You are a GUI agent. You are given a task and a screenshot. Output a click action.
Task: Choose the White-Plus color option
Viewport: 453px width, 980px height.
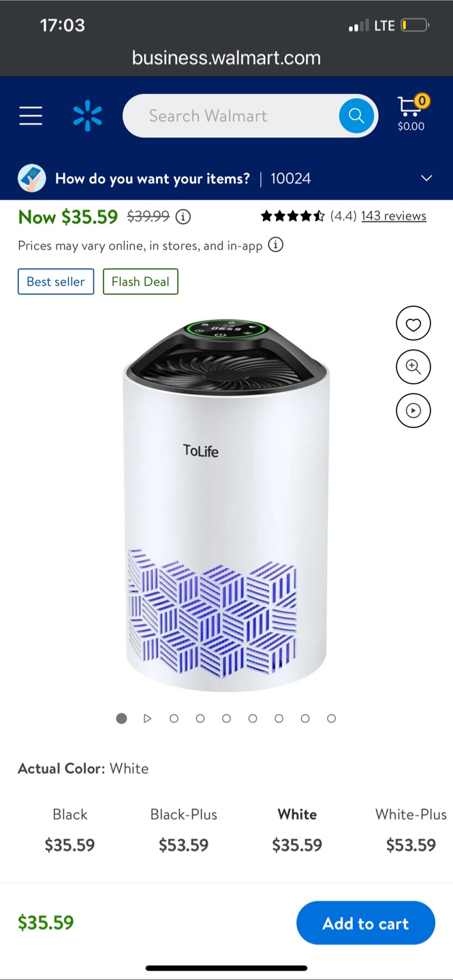click(x=411, y=830)
